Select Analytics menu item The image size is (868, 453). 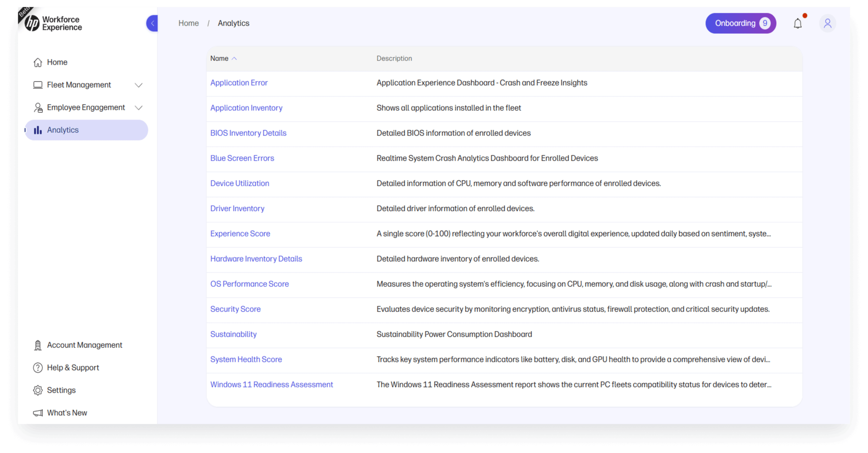click(86, 130)
